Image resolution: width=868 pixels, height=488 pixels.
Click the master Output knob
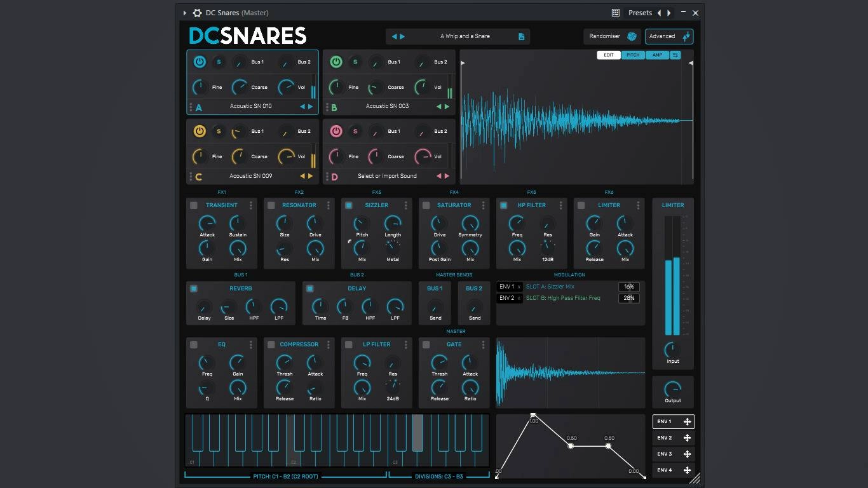click(x=672, y=388)
